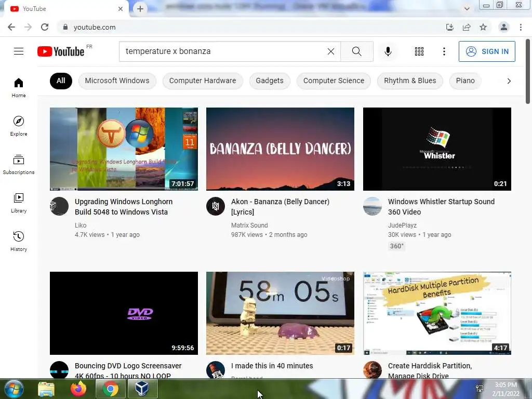Open Library in sidebar
The image size is (532, 399).
pyautogui.click(x=19, y=203)
